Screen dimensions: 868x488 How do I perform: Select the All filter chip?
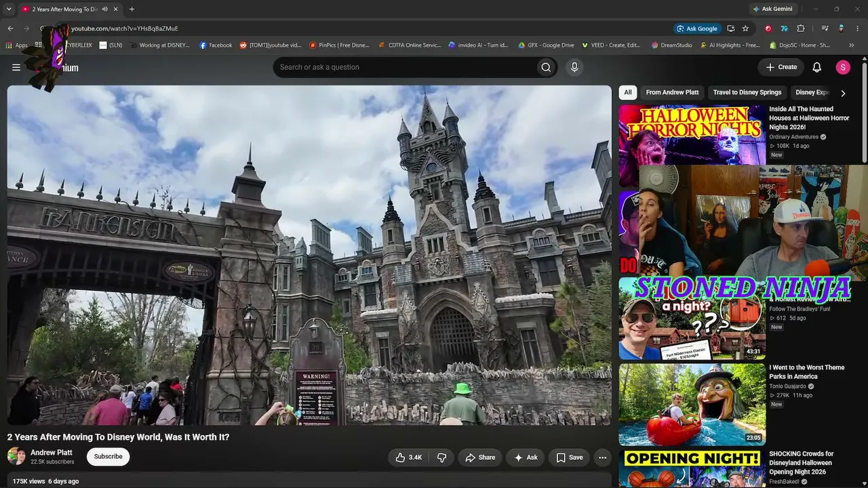[x=628, y=93]
